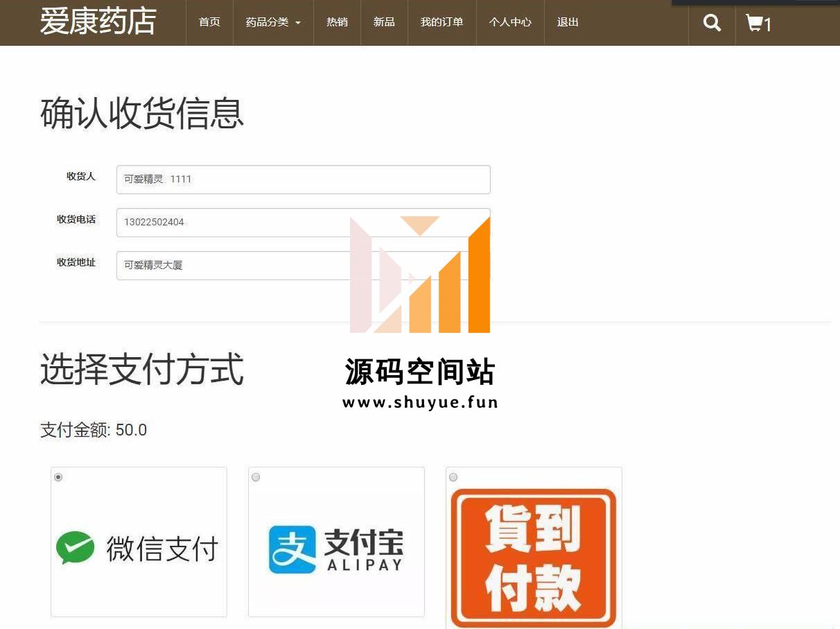This screenshot has height=629, width=840.
Task: Click the 收货地址 address input field
Action: pyautogui.click(x=304, y=266)
